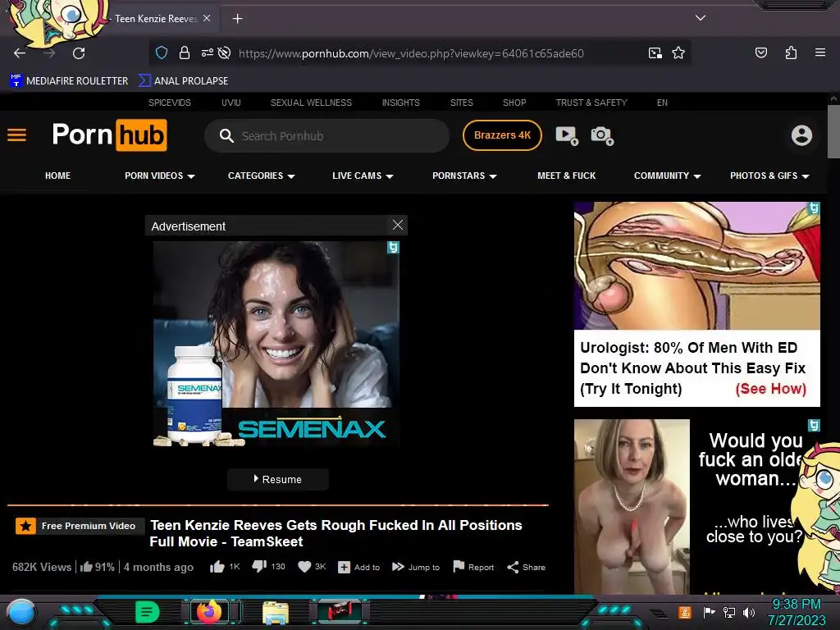Open site permissions icon in address bar
The height and width of the screenshot is (630, 840).
point(207,52)
